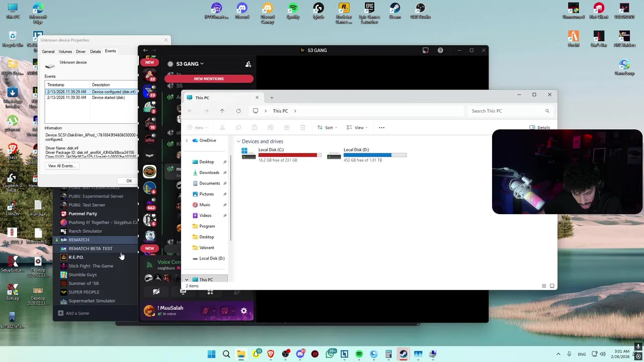Screen dimensions: 644x362
Task: Click OK in device Properties
Action: [129, 181]
